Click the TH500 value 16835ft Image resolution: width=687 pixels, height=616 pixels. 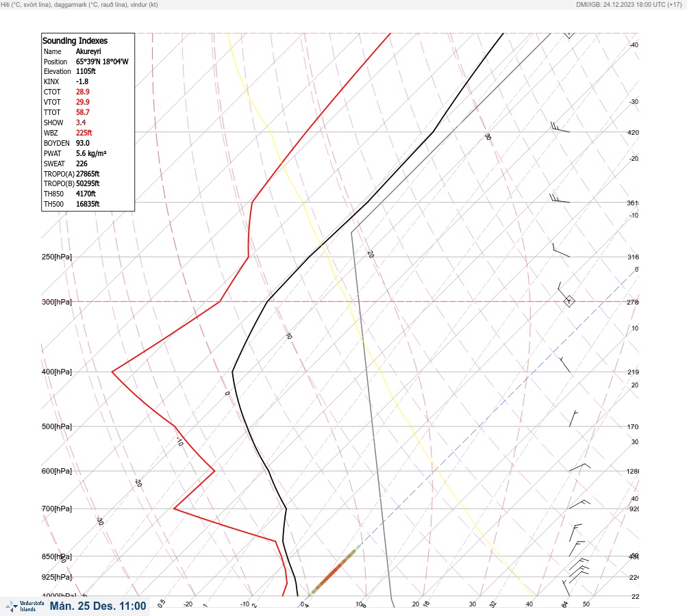coord(88,204)
